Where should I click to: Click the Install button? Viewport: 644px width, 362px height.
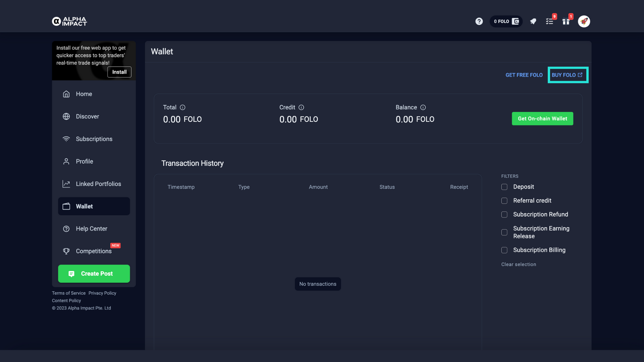click(x=119, y=72)
